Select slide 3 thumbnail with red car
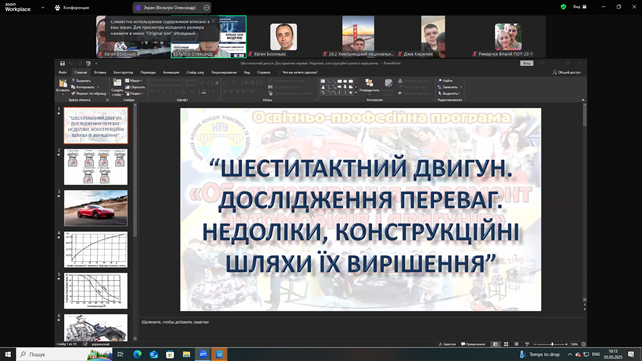The height and width of the screenshot is (361, 642). (95, 208)
